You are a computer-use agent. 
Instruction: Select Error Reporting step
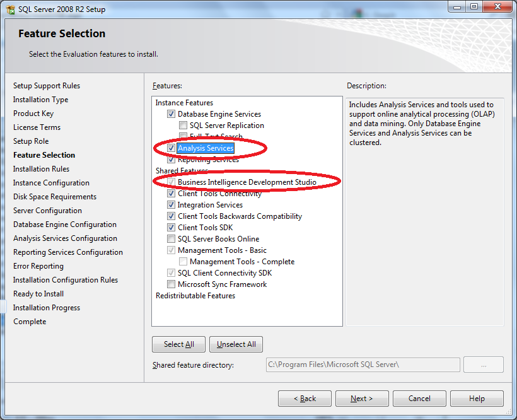[38, 266]
